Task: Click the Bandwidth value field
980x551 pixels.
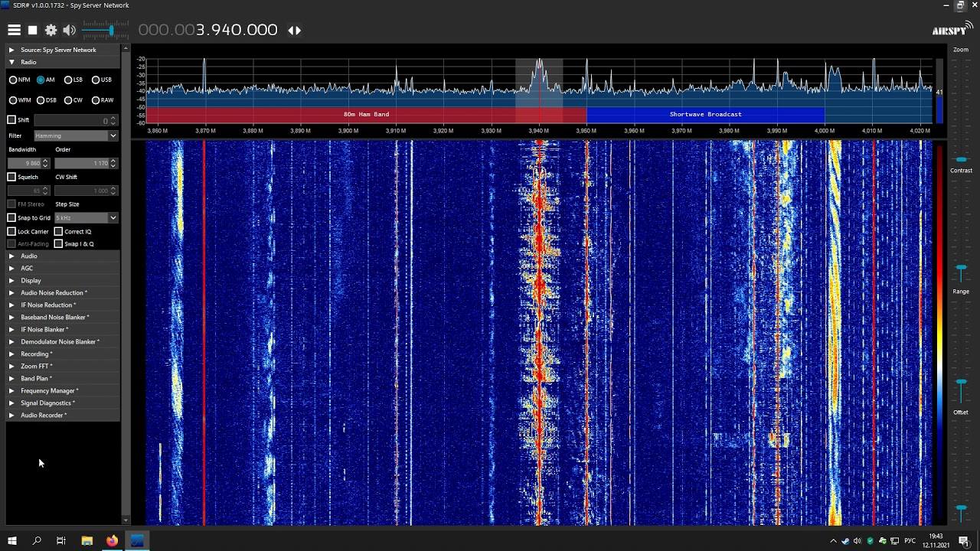Action: pyautogui.click(x=28, y=163)
